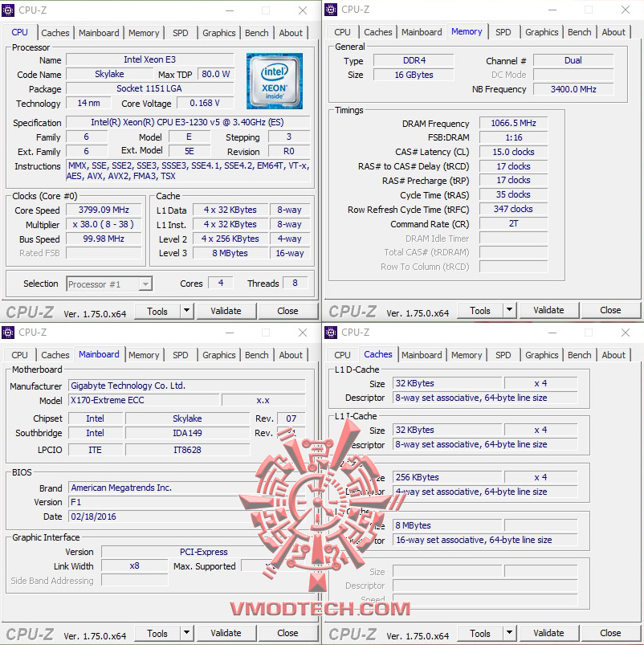Click DRAM Frequency value 1066.5 MHz
This screenshot has height=645, width=644.
point(513,123)
